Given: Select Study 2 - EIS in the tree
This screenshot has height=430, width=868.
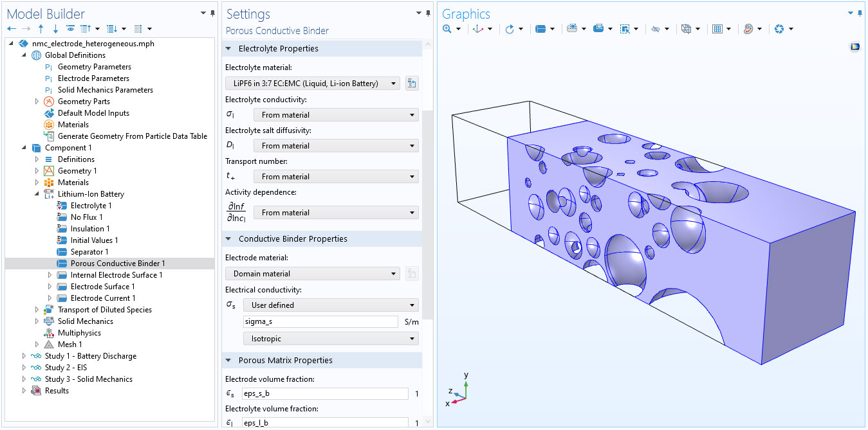Looking at the screenshot, I should tap(66, 368).
